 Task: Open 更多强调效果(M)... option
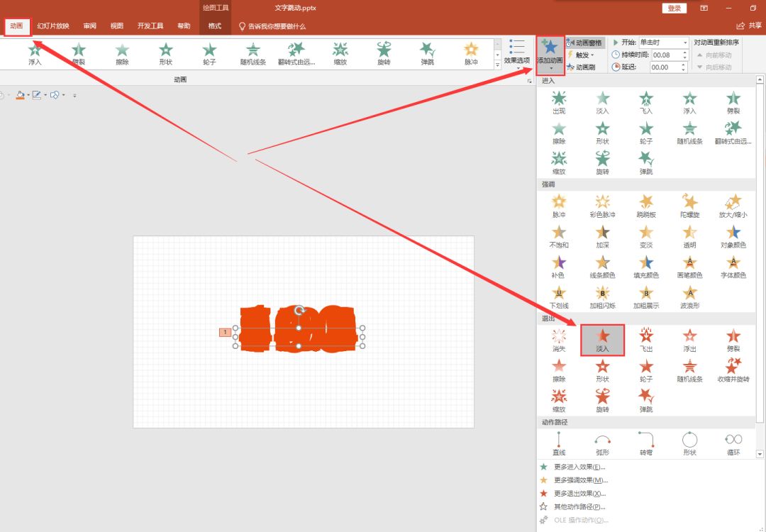point(581,480)
